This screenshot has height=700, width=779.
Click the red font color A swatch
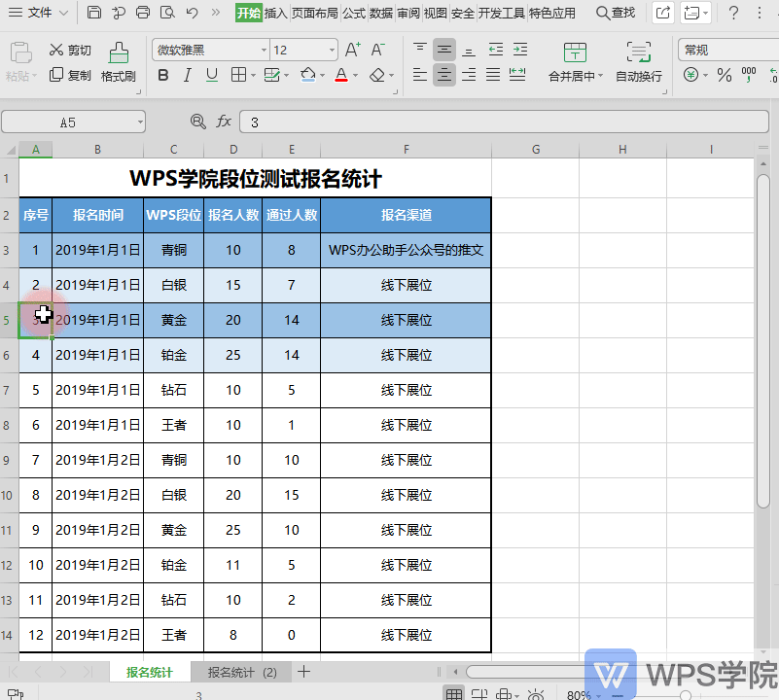(341, 76)
